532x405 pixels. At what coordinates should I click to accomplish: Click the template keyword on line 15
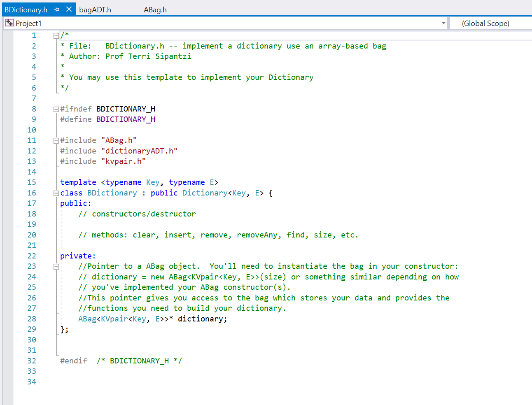tap(78, 182)
